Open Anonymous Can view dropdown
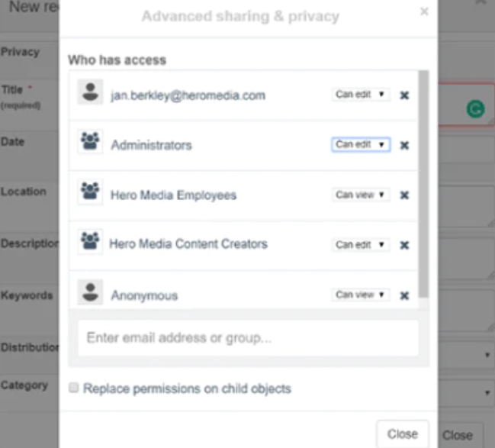495x448 pixels. click(x=361, y=295)
